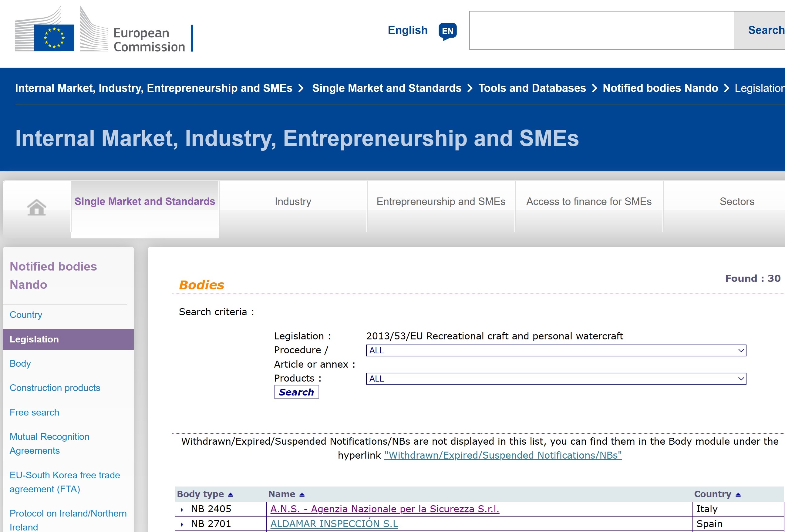Screen dimensions: 785x532
Task: Expand row arrow for NB 2405
Action: (x=182, y=510)
